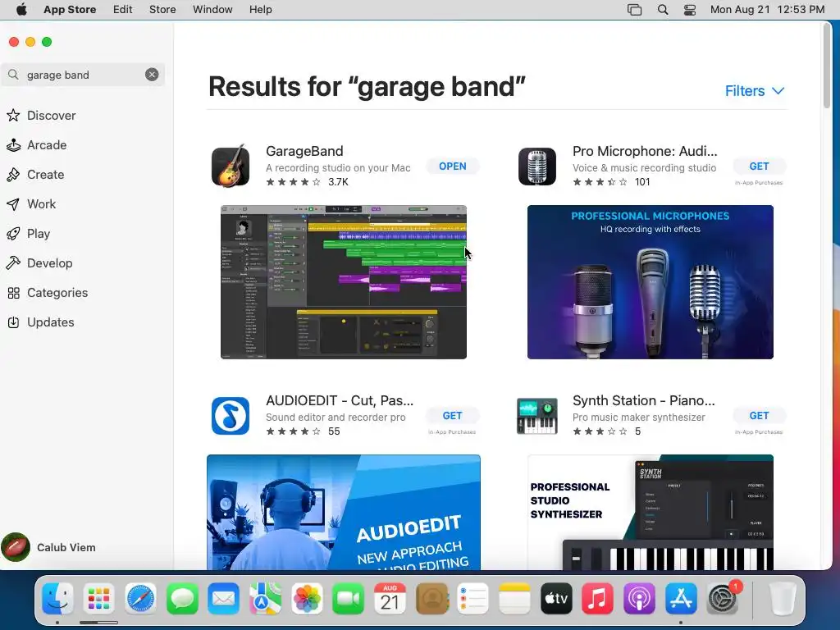Click the Apple menu logo
Viewport: 840px width, 630px height.
tap(21, 10)
